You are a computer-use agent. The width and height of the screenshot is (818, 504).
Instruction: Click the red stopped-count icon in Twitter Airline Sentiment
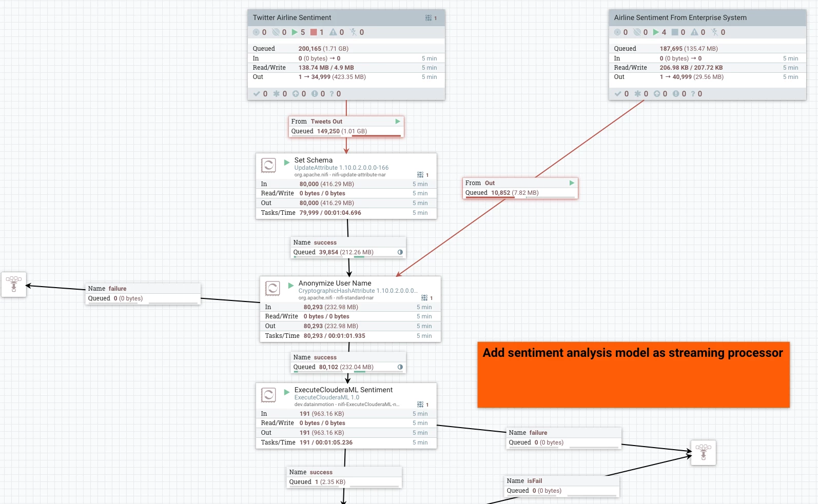314,32
